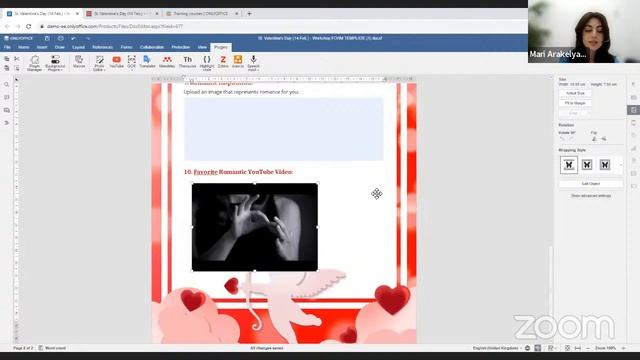Open paragraph settings in right sidebar
Viewport: 640px width, 360px height.
(x=633, y=84)
